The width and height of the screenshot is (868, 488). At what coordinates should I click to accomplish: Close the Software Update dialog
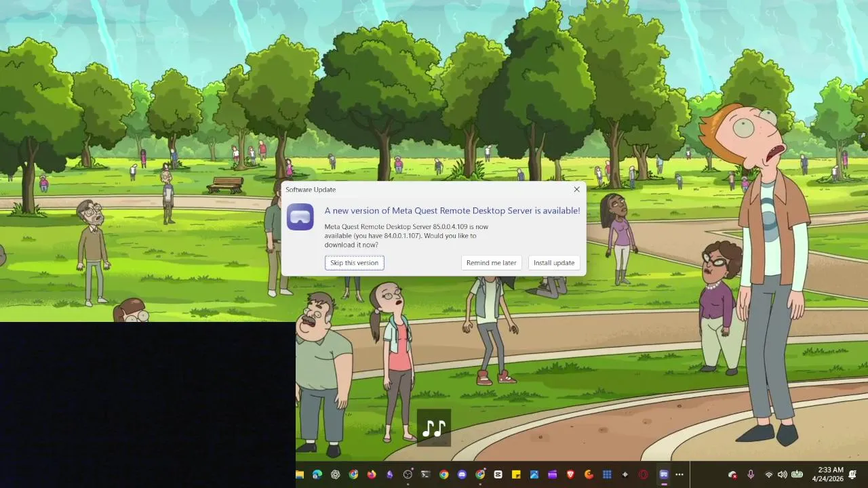coord(576,190)
